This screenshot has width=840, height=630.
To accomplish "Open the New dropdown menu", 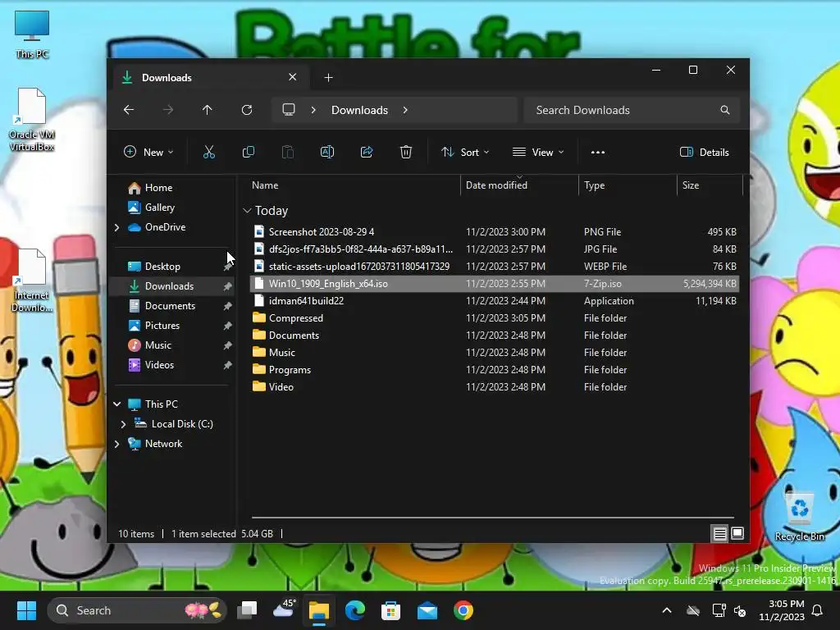I will tap(148, 152).
